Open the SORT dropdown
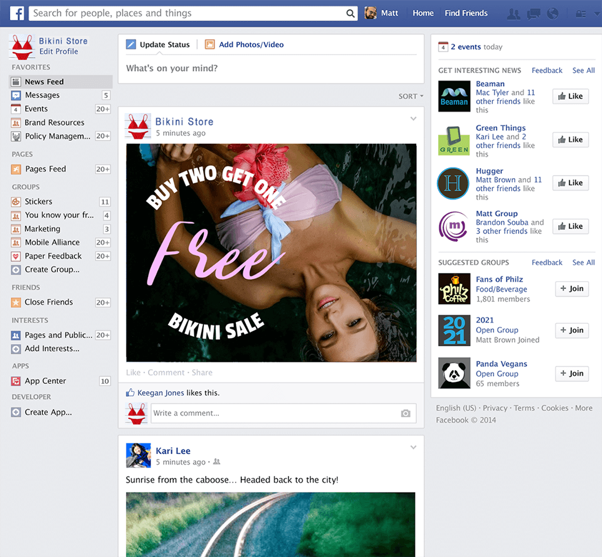 [x=410, y=96]
